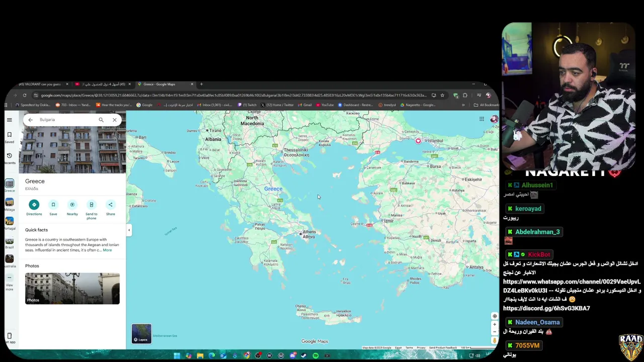Open the Gmail bookmark
This screenshot has height=362, width=644.
(304, 105)
